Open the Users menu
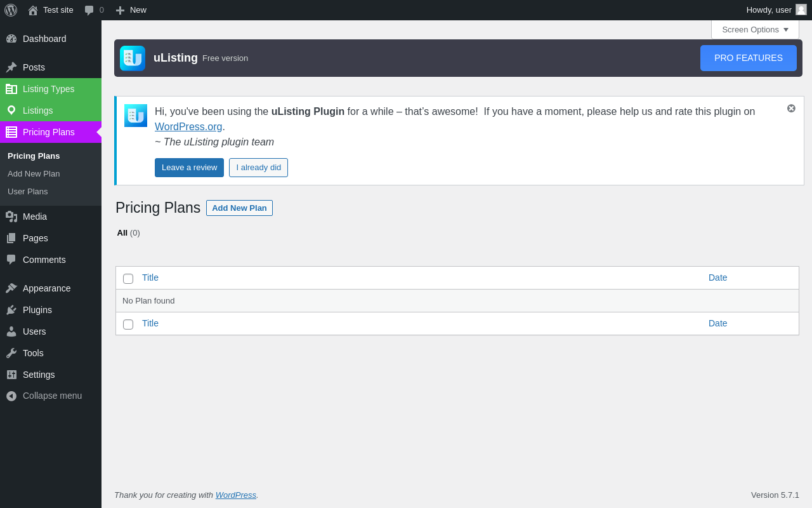This screenshot has width=812, height=508. coord(51,331)
